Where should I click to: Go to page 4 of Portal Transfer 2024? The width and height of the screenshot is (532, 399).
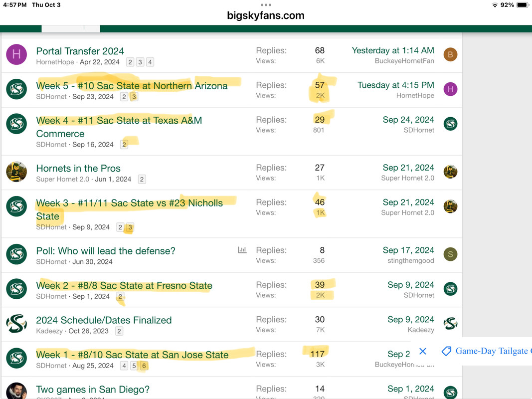click(150, 62)
